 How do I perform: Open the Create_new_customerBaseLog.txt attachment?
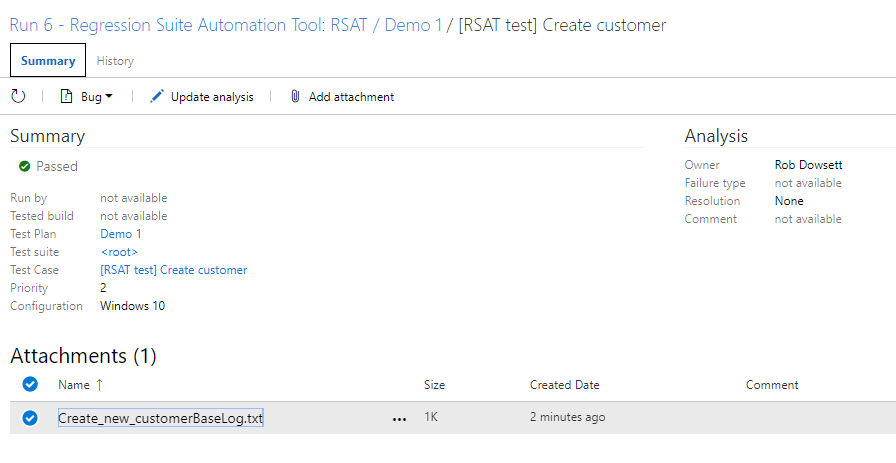pyautogui.click(x=160, y=418)
